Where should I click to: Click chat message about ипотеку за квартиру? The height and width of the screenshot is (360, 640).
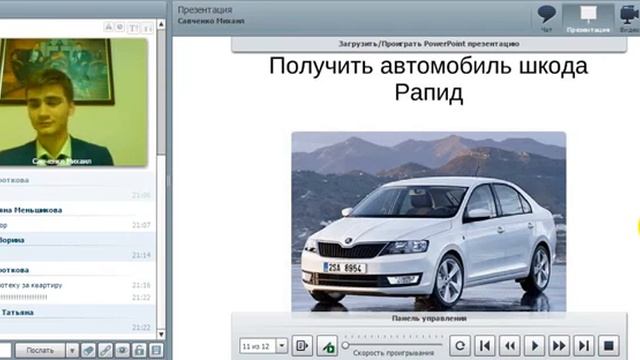31,285
